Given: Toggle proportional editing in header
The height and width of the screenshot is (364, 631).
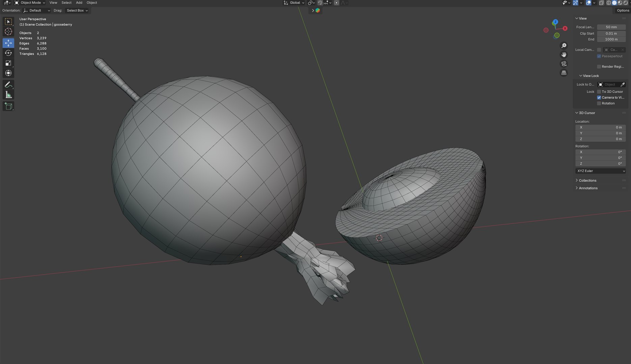Looking at the screenshot, I should (336, 3).
